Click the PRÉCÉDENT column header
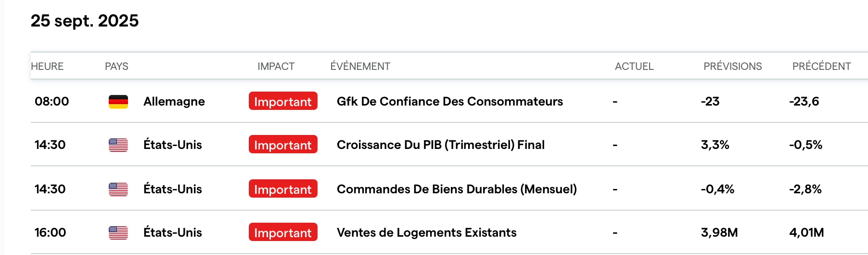Viewport: 868px width, 255px height. (821, 67)
